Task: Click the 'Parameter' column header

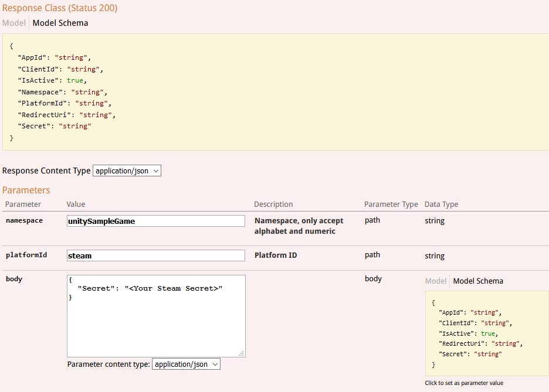Action: click(x=23, y=204)
